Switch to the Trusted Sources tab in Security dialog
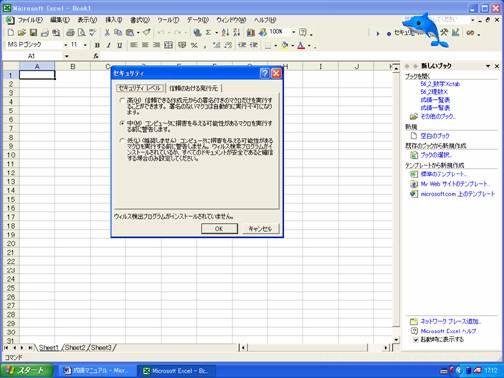Screen dimensions: 504x378 tap(194, 88)
